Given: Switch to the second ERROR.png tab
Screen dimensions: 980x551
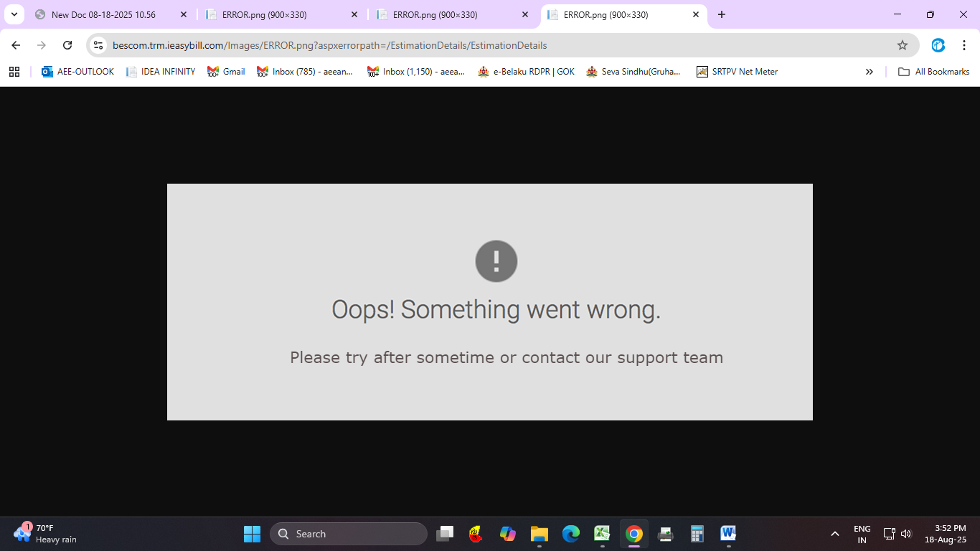Looking at the screenshot, I should click(453, 14).
